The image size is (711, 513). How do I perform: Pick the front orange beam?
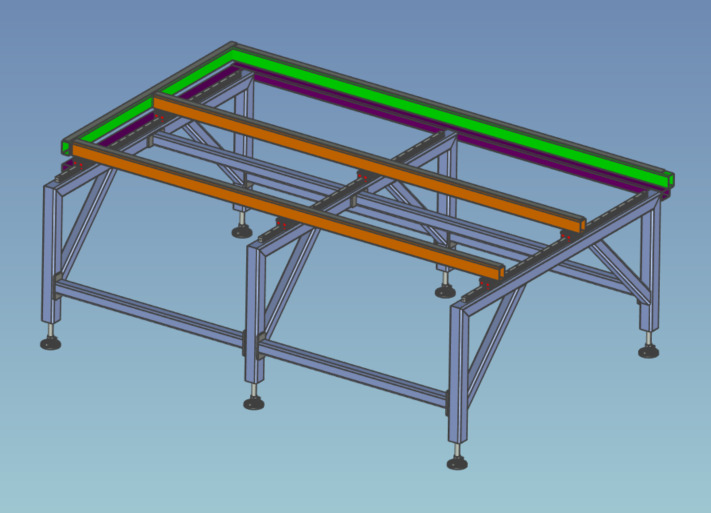click(290, 209)
